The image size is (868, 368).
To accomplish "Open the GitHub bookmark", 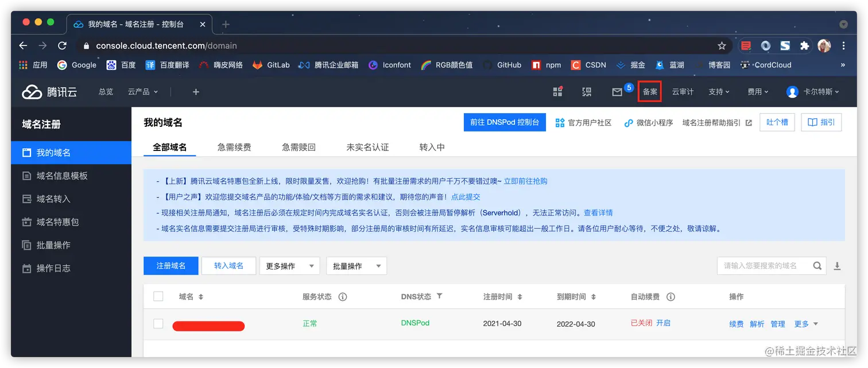I will coord(502,65).
